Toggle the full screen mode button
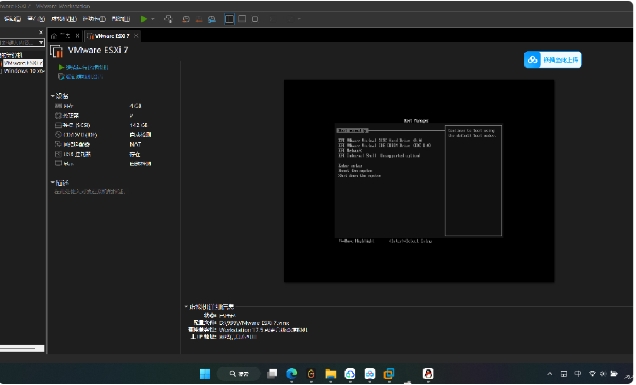This screenshot has width=636, height=385. pyautogui.click(x=255, y=19)
